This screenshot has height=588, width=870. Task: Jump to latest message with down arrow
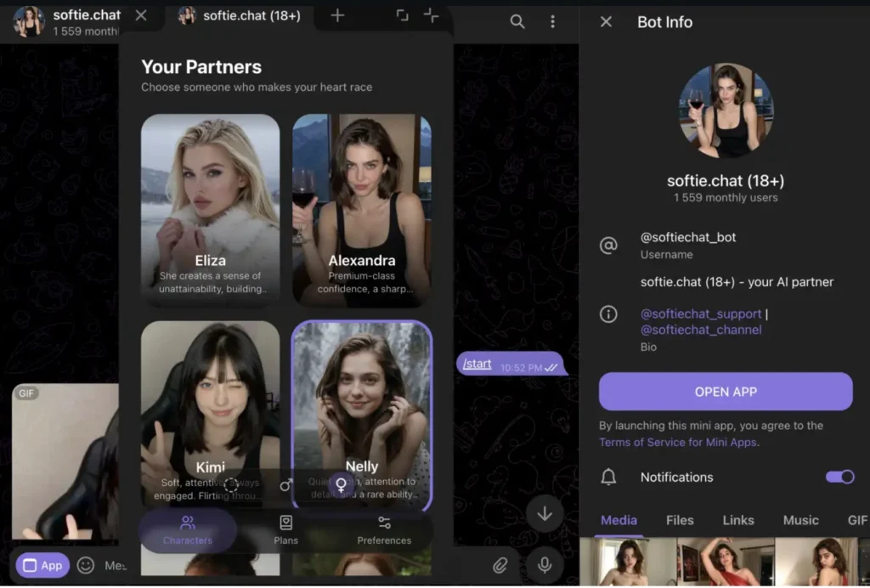point(545,514)
